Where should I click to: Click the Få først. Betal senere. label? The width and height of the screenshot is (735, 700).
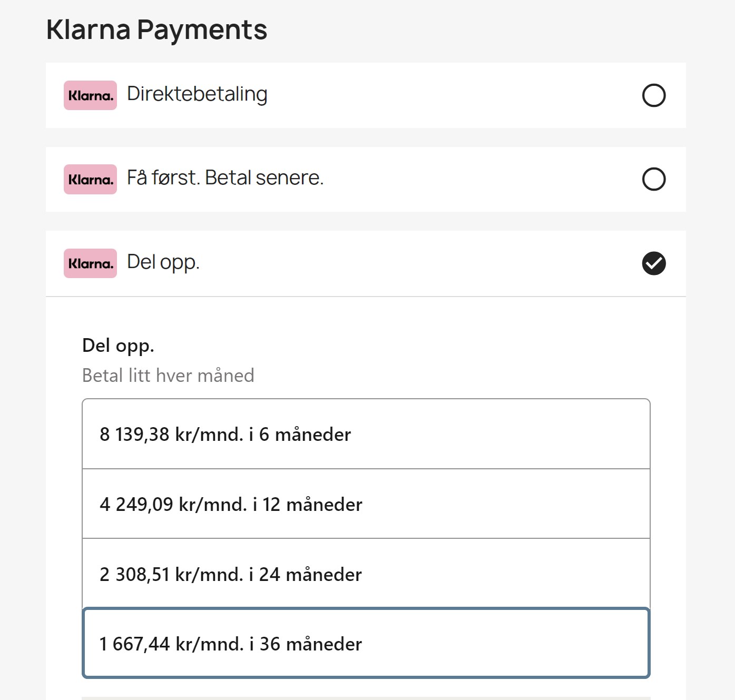coord(225,178)
